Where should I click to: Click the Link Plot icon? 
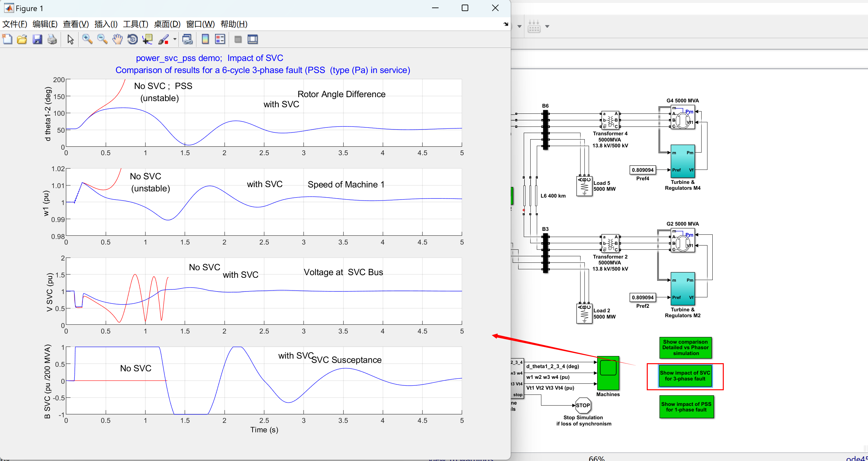coord(187,39)
